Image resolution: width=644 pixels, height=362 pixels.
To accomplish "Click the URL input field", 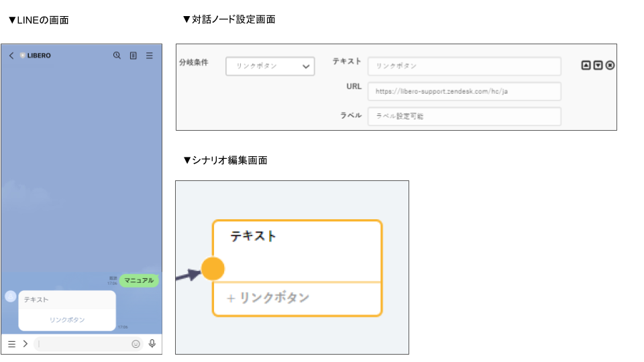I will click(x=464, y=91).
